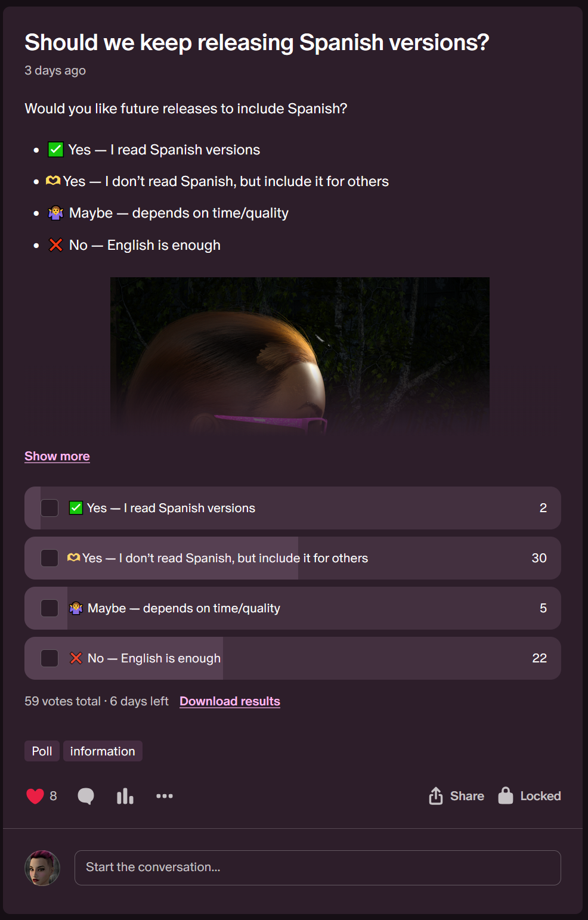This screenshot has width=588, height=920.
Task: Select 'Maybe — depends on time/quality' checkbox
Action: pyautogui.click(x=49, y=608)
